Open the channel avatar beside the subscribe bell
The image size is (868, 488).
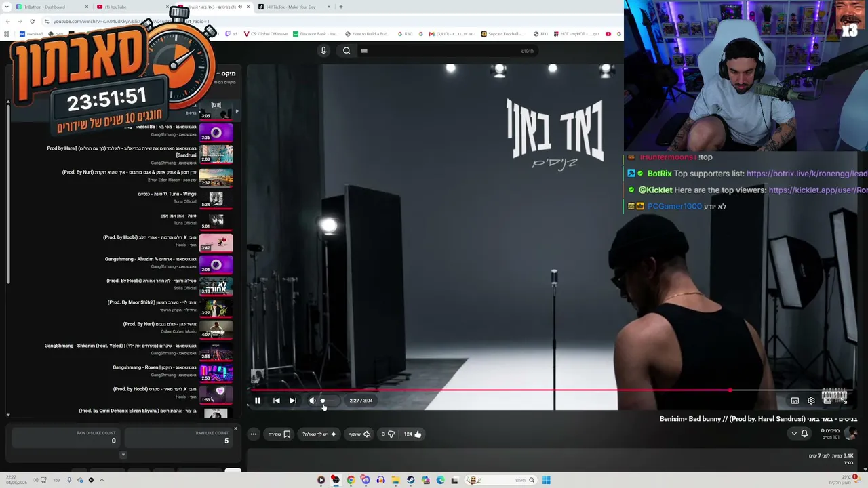851,434
